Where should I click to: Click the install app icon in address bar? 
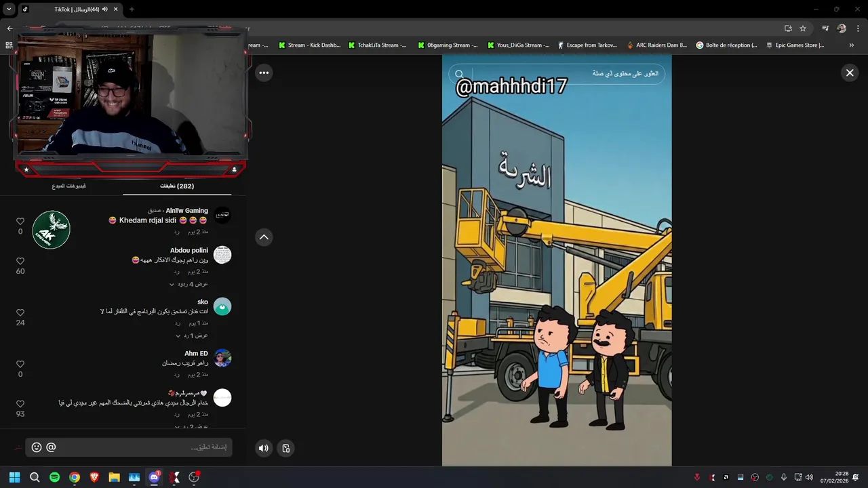click(788, 28)
